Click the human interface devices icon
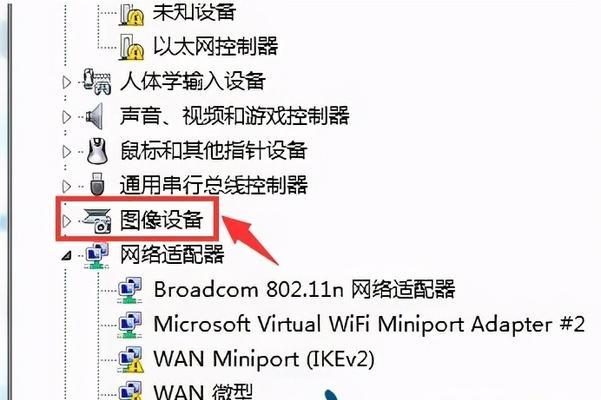Screen dimensions: 601x400 click(x=97, y=81)
